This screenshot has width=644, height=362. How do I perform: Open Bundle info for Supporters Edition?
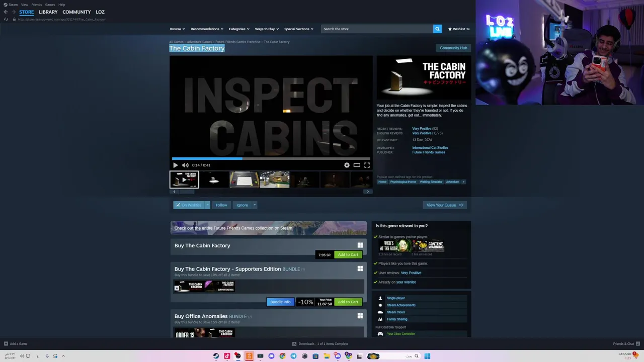point(280,302)
